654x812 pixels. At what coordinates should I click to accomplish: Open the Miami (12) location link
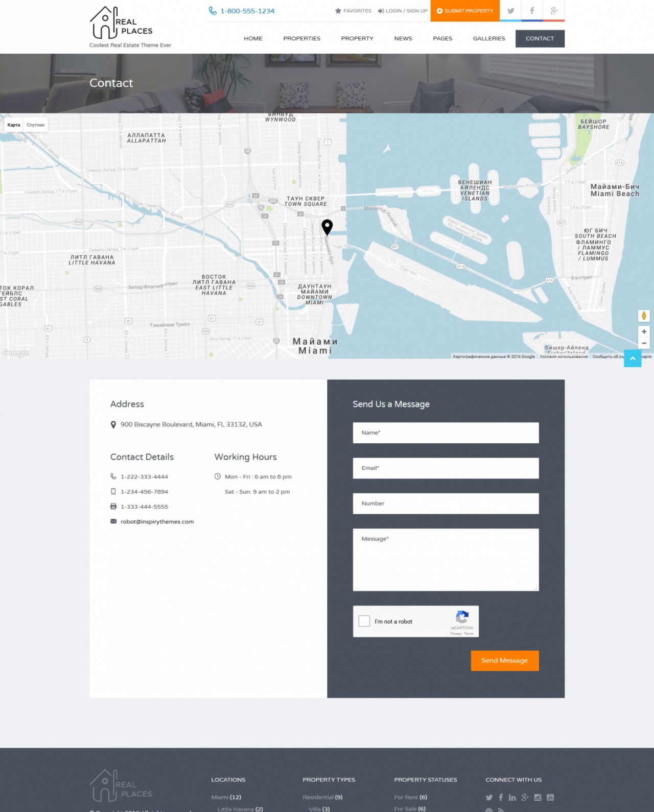tap(226, 797)
